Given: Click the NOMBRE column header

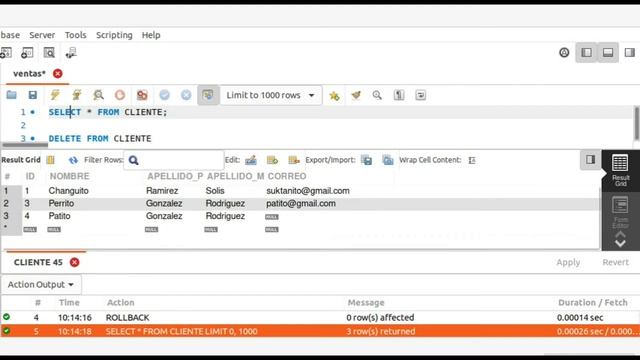Looking at the screenshot, I should [x=69, y=176].
